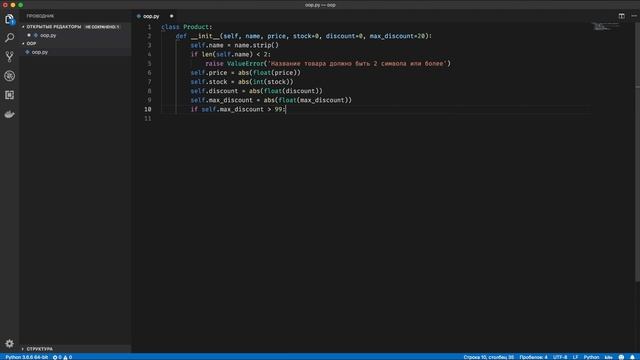Click 'self.max_discount = abs(float(max_discount))' line
This screenshot has width=640, height=360.
[x=271, y=100]
